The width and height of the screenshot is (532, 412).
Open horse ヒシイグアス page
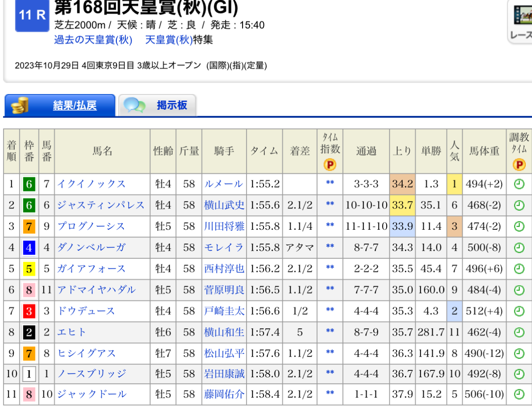click(86, 353)
